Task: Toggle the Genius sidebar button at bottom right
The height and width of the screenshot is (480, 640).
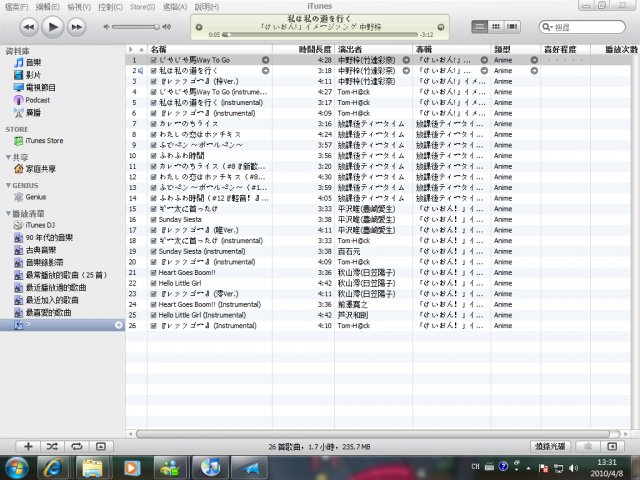Action: tap(612, 447)
